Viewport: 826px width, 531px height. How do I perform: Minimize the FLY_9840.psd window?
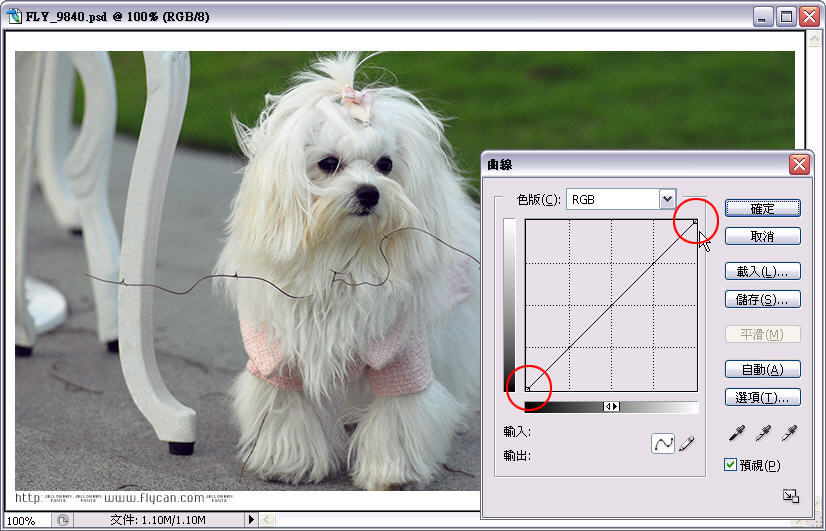[762, 17]
